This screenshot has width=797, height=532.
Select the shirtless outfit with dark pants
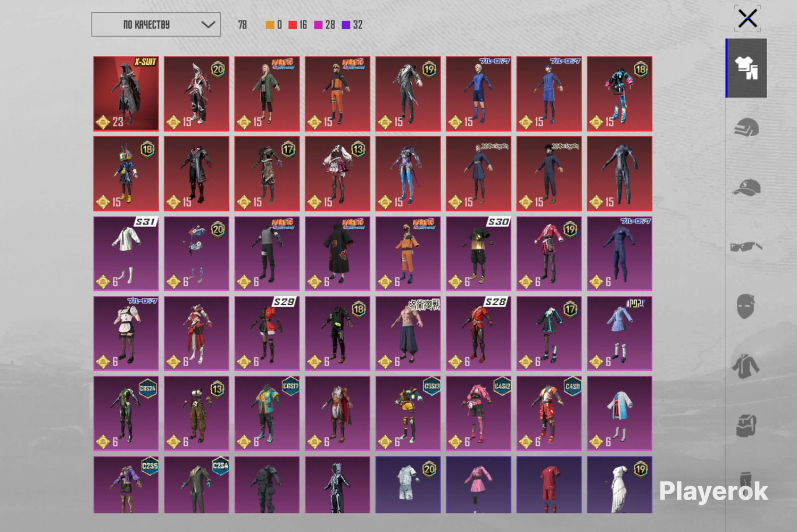point(408,333)
